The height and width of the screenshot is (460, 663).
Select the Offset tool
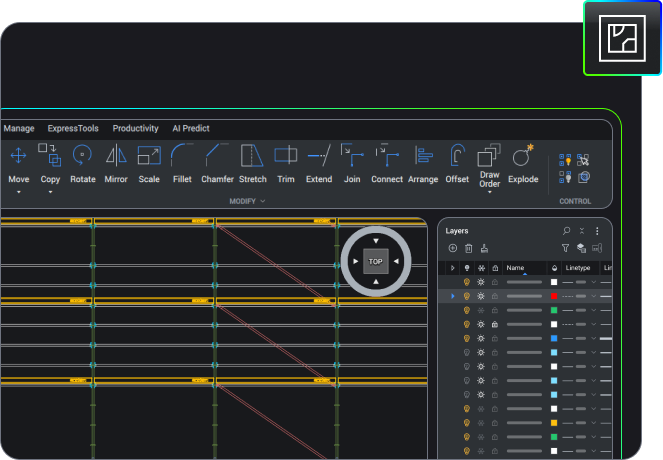pos(457,156)
